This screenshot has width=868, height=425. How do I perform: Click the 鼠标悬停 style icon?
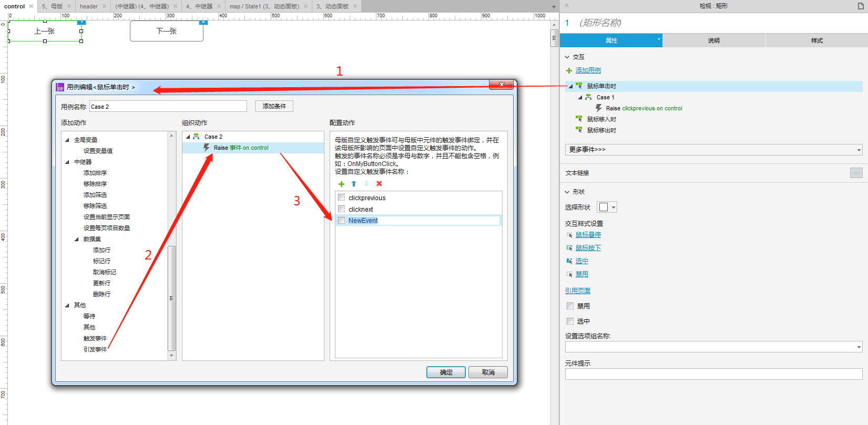pyautogui.click(x=569, y=235)
